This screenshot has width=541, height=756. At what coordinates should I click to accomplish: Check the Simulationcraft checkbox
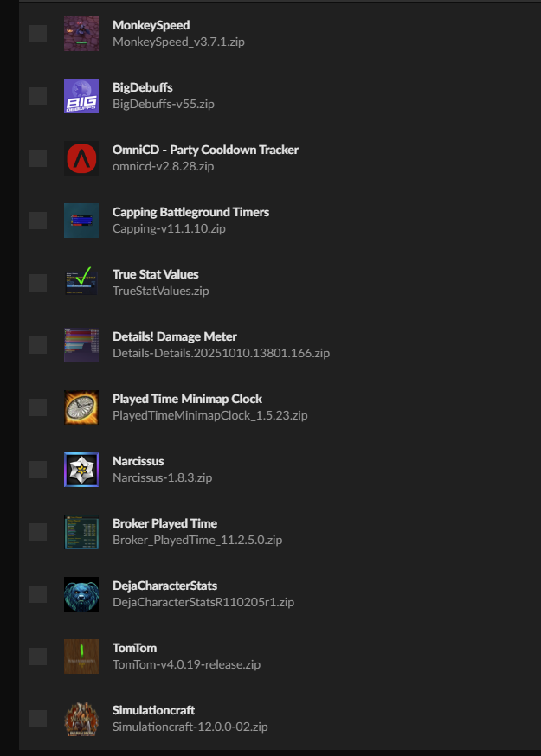click(38, 719)
